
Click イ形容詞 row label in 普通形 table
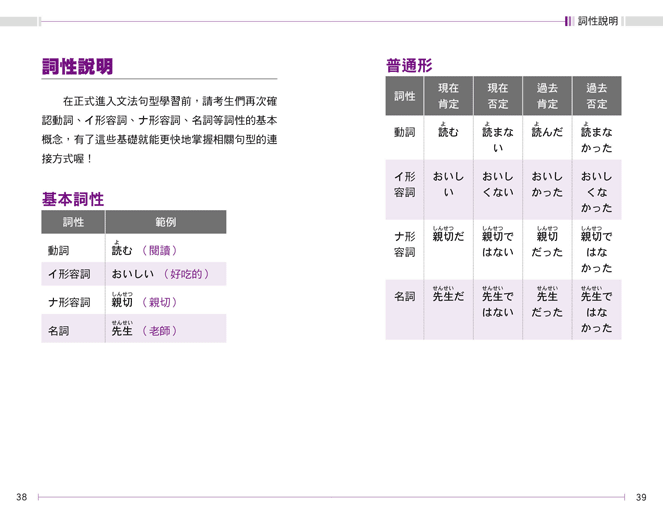point(404,184)
